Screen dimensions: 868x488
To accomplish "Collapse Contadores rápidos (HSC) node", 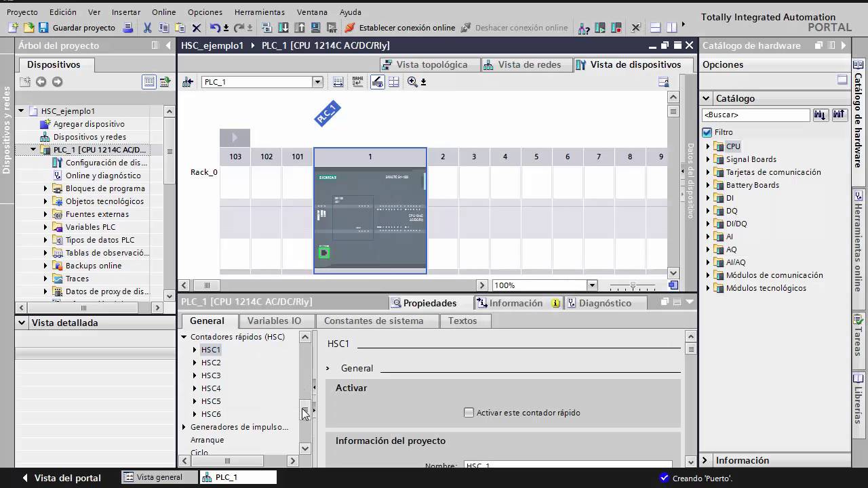I will coord(184,337).
